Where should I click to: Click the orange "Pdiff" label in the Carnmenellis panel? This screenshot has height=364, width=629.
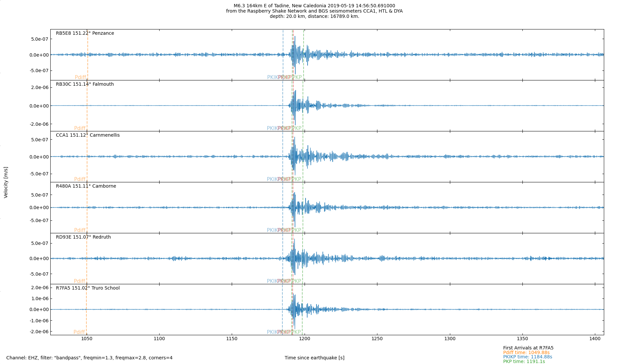pos(80,179)
